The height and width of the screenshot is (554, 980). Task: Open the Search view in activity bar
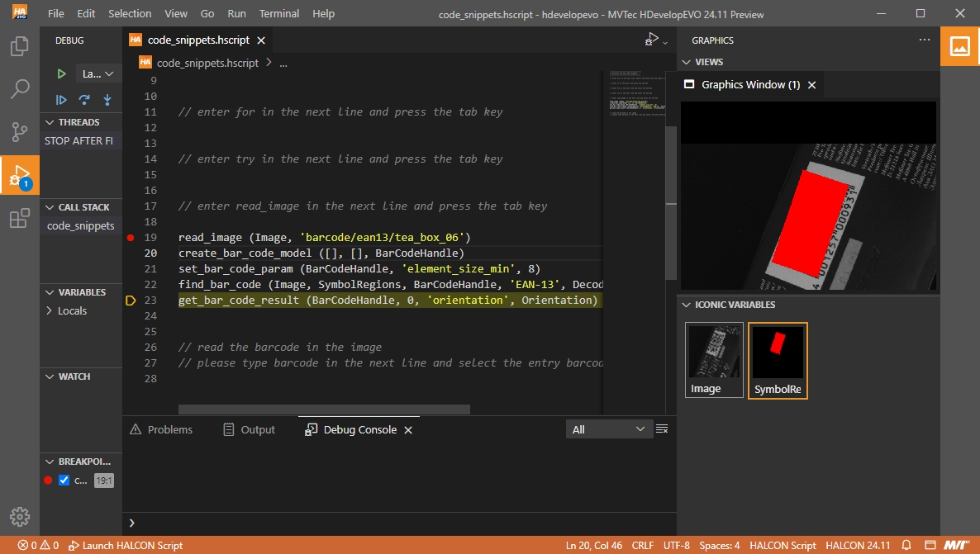click(x=20, y=89)
